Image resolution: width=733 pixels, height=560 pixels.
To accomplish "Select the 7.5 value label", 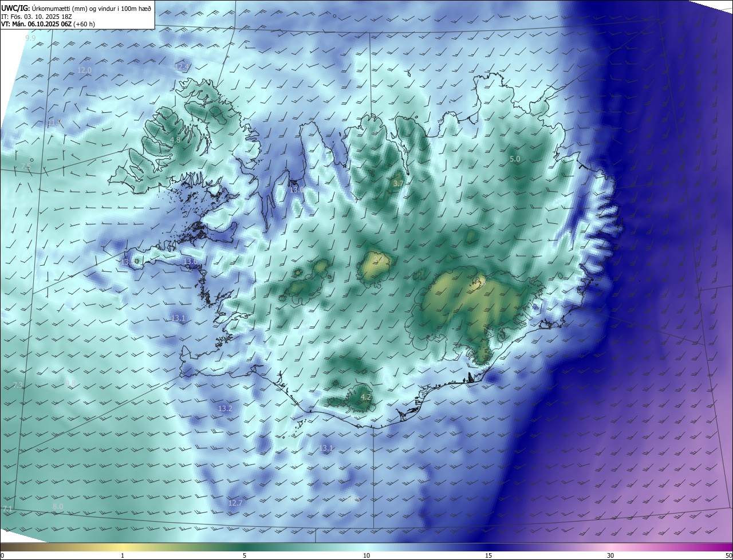I will (25, 166).
